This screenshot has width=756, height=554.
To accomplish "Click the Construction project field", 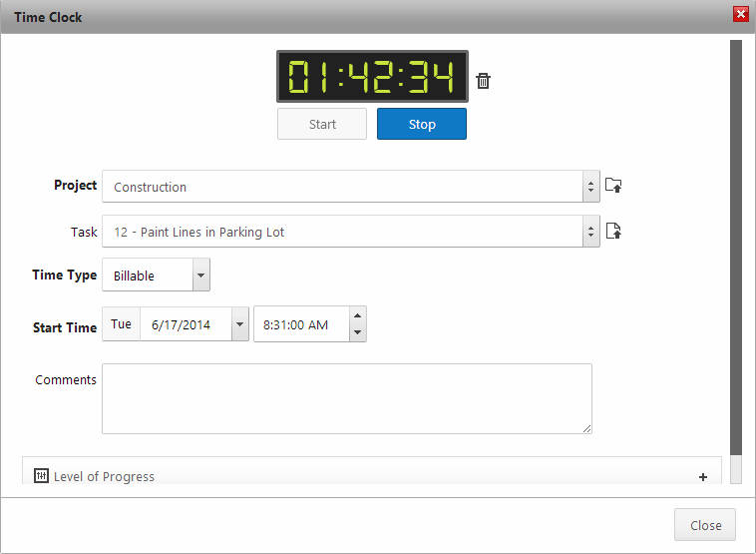I will [x=342, y=187].
